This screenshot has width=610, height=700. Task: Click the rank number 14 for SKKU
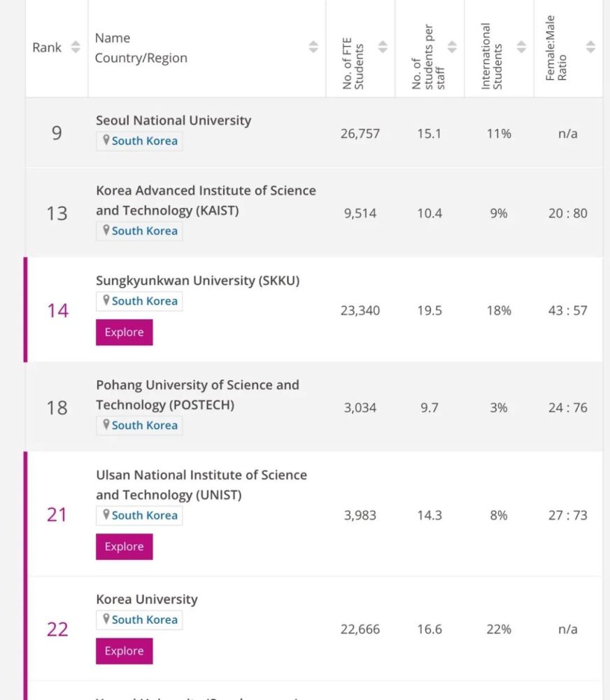point(57,310)
